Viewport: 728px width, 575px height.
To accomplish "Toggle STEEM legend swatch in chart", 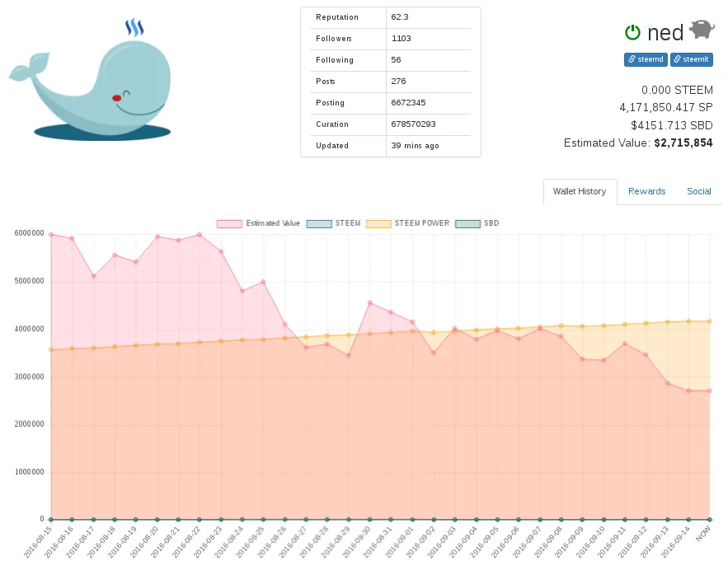I will pos(319,224).
